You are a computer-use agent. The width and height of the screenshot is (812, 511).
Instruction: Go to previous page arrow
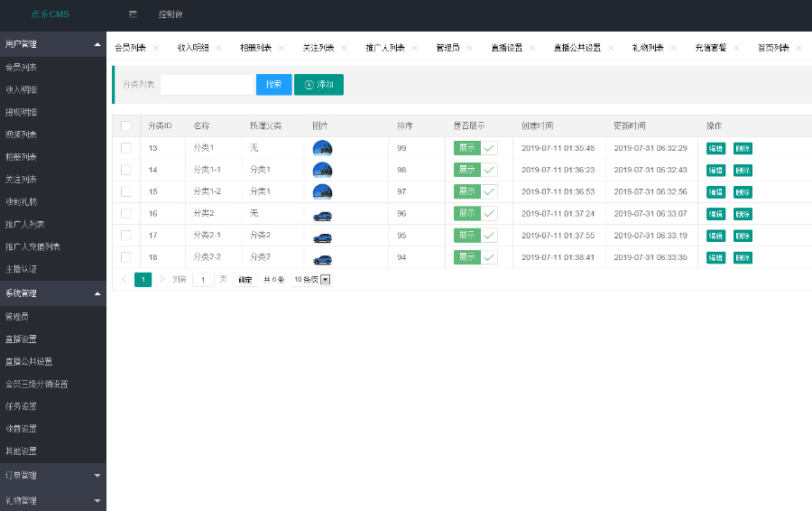tap(124, 279)
